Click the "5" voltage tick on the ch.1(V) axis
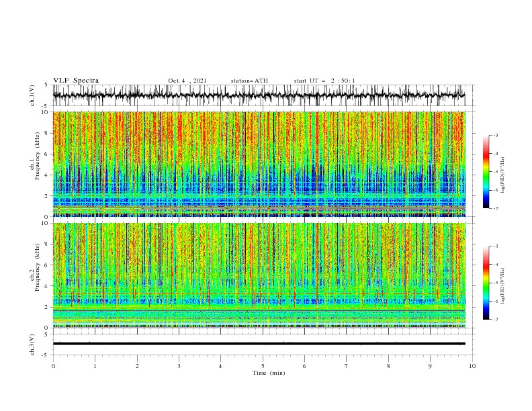Image resolution: width=532 pixels, height=411 pixels. [x=46, y=85]
